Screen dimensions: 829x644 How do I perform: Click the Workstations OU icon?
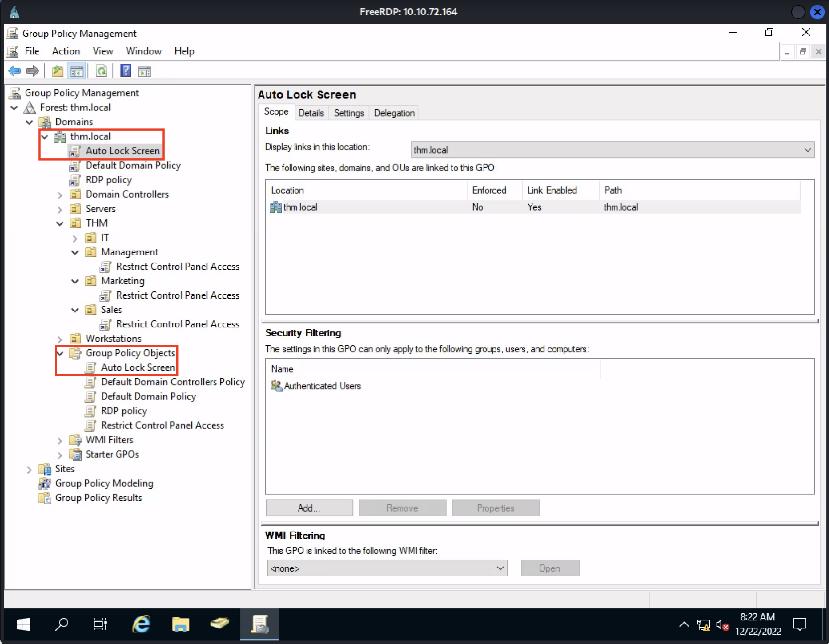click(x=76, y=339)
